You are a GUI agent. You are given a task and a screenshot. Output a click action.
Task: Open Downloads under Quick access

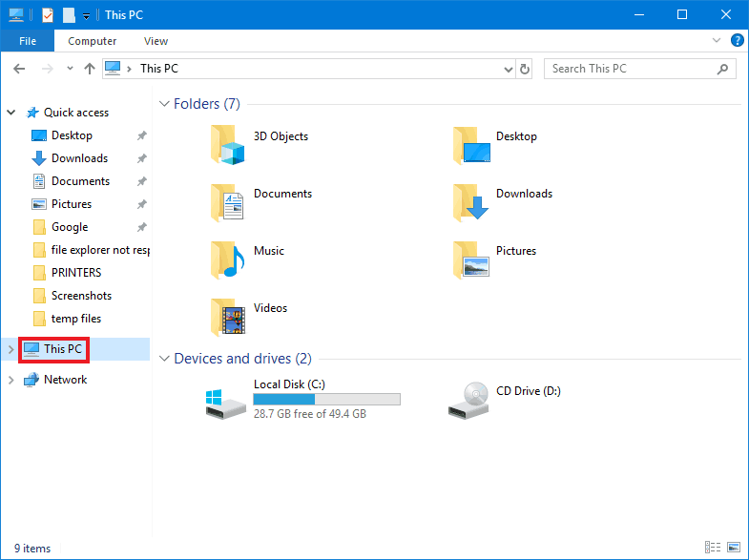[x=80, y=158]
